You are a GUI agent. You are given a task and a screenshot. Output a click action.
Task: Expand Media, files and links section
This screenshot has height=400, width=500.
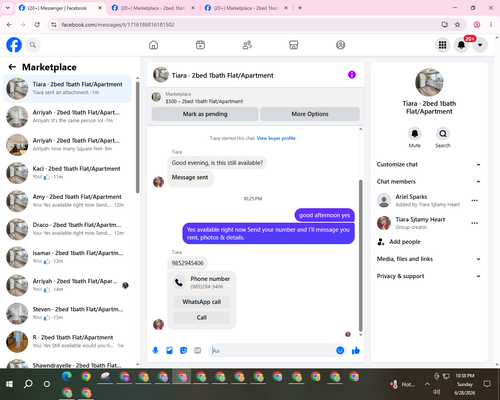[429, 259]
